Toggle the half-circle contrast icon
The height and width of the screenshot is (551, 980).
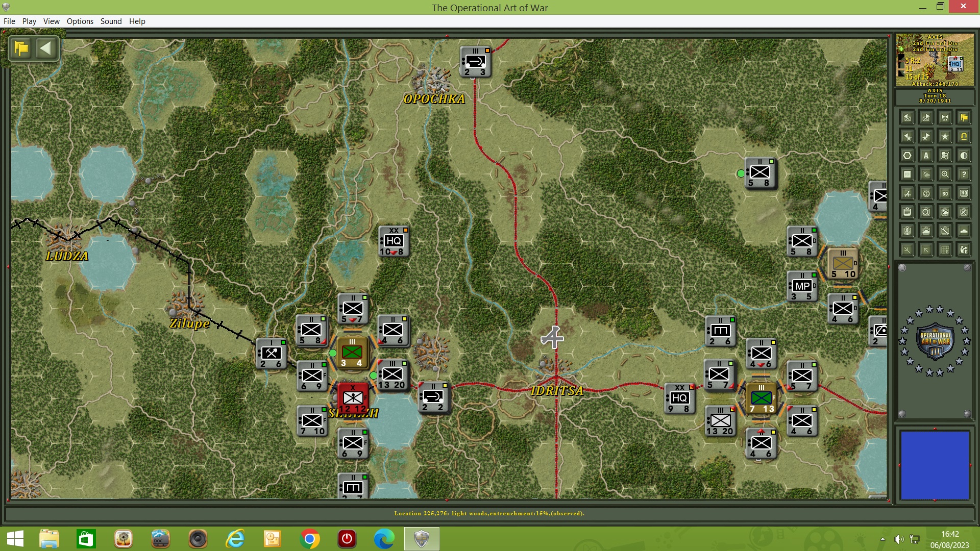964,156
